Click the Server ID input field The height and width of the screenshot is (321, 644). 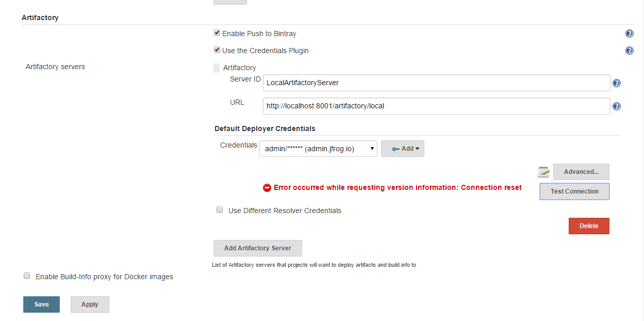pyautogui.click(x=436, y=83)
